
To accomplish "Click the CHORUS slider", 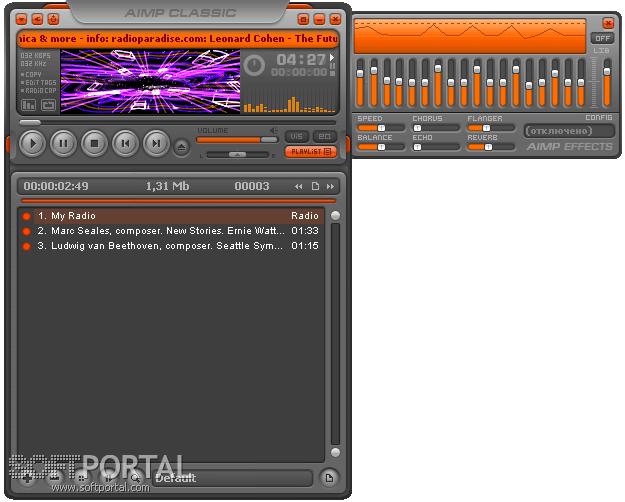I will click(436, 128).
